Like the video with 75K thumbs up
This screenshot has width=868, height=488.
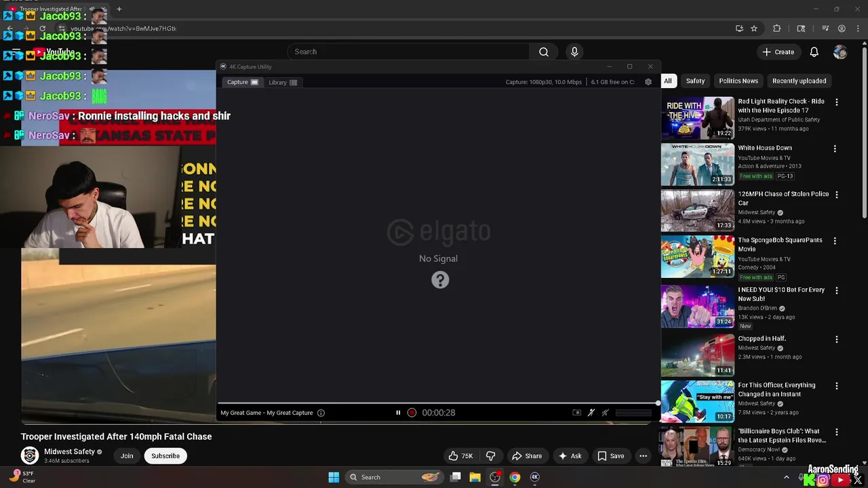tap(460, 456)
